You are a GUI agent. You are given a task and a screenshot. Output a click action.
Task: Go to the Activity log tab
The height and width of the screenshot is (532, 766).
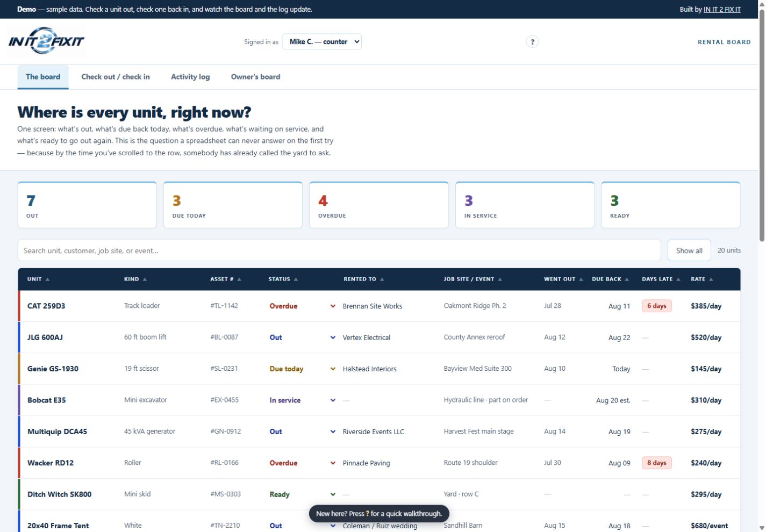[x=190, y=77]
